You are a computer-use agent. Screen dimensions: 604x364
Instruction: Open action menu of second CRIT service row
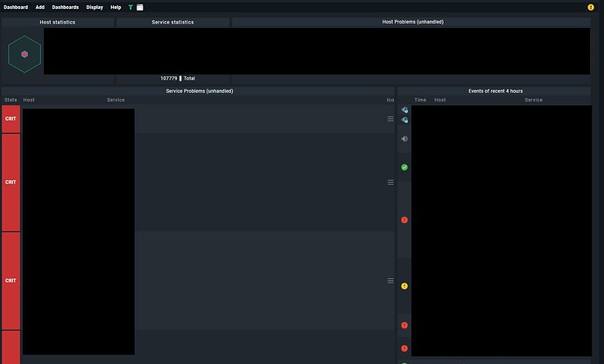[390, 182]
